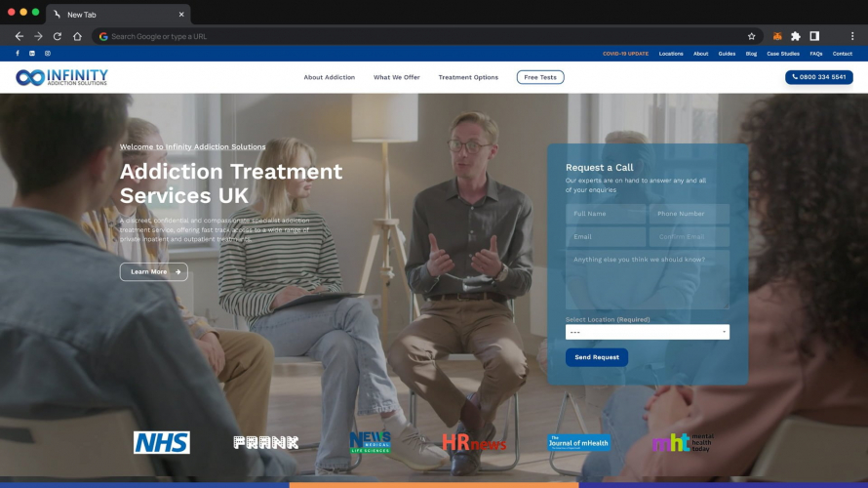Viewport: 868px width, 488px height.
Task: Click the FRANK logo
Action: pos(265,442)
